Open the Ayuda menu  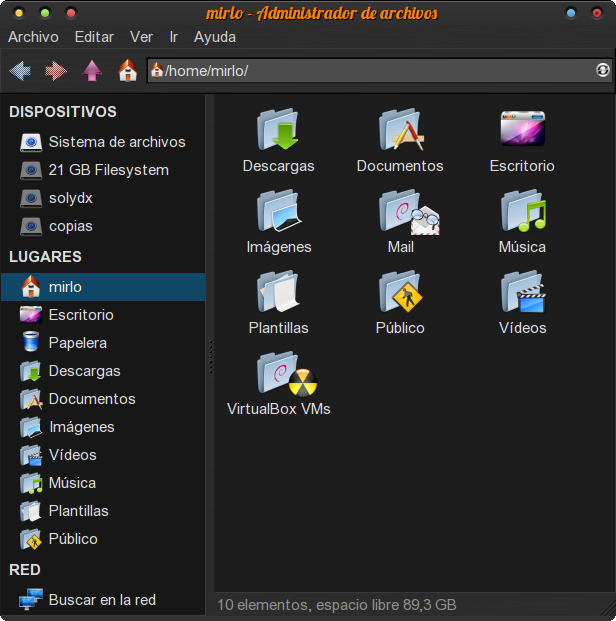point(215,37)
